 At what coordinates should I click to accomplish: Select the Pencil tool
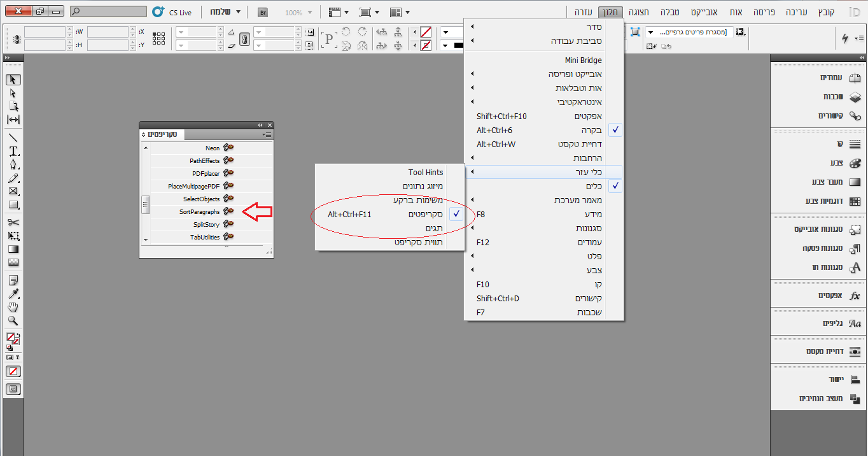click(x=13, y=178)
